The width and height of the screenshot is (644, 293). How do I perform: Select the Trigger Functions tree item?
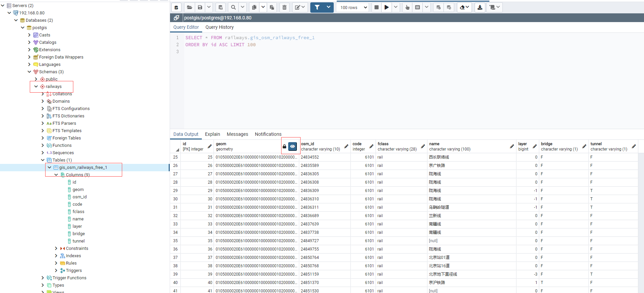(69, 278)
